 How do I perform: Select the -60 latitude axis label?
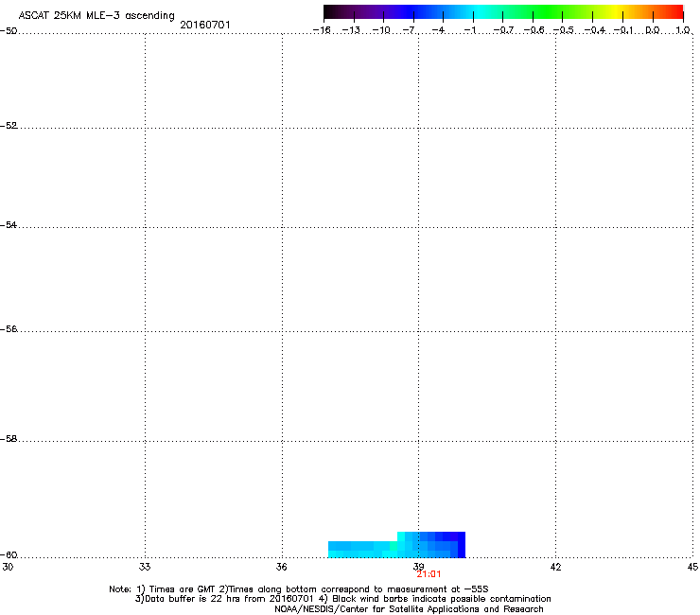click(9, 555)
